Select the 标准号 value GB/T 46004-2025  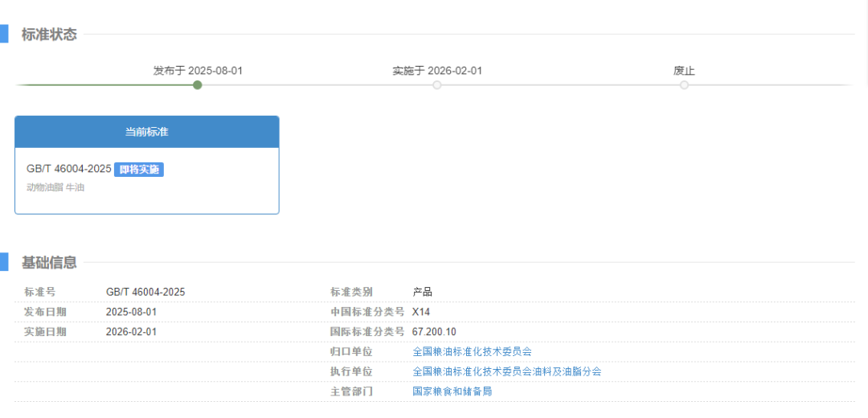click(x=145, y=292)
